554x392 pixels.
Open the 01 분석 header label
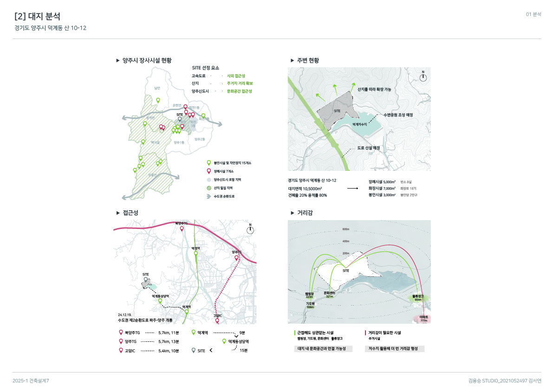click(533, 14)
